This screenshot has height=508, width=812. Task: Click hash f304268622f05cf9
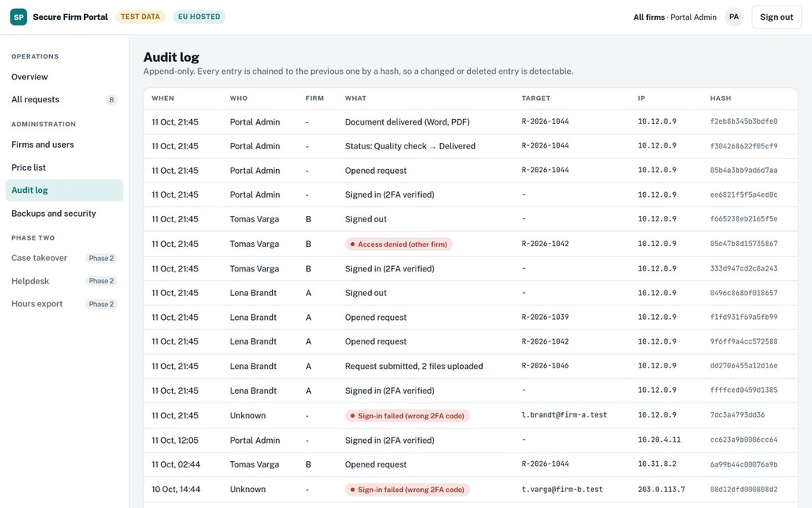[x=744, y=146]
